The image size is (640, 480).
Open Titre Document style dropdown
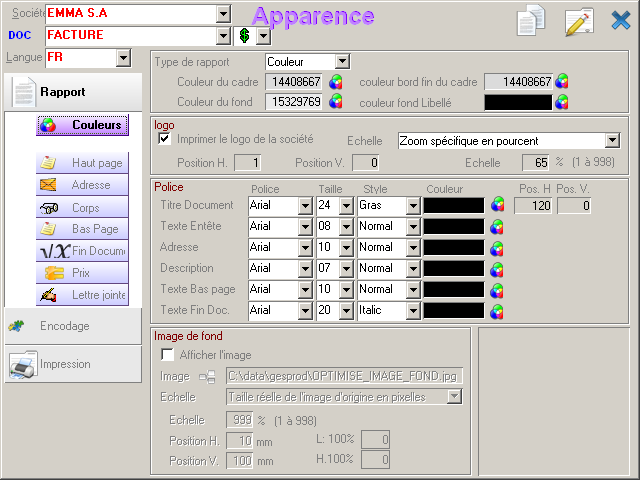(412, 205)
